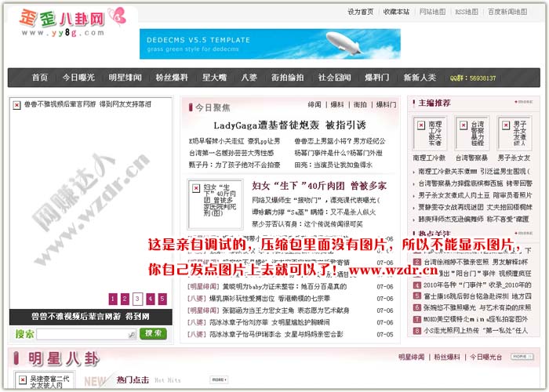Open 粉丝爆料 navigation item
Image resolution: width=549 pixels, height=392 pixels.
(x=172, y=78)
